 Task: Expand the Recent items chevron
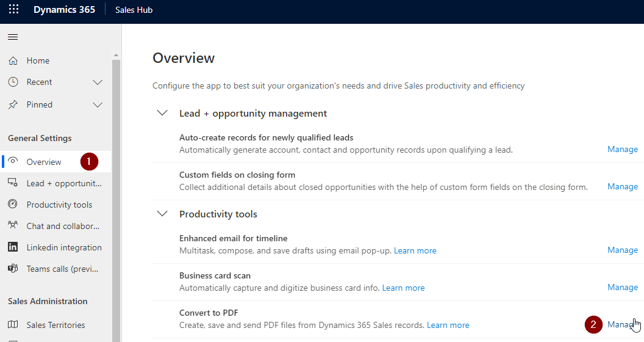point(98,82)
